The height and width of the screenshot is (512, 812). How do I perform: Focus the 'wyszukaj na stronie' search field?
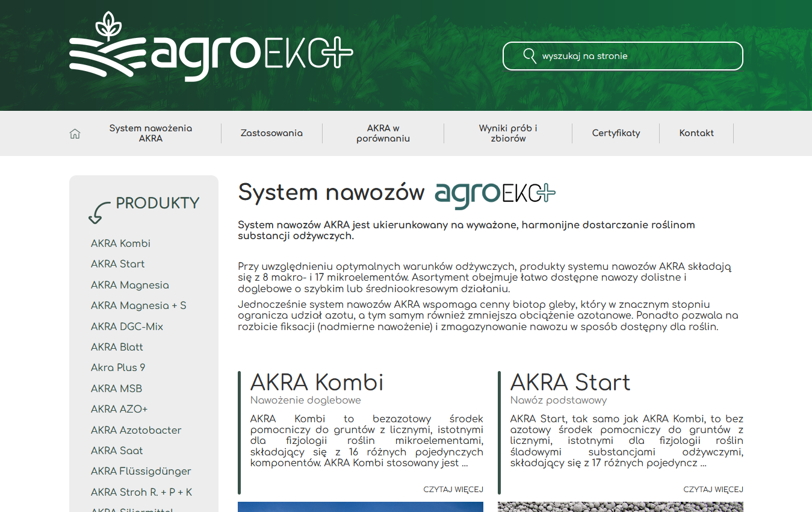[622, 56]
